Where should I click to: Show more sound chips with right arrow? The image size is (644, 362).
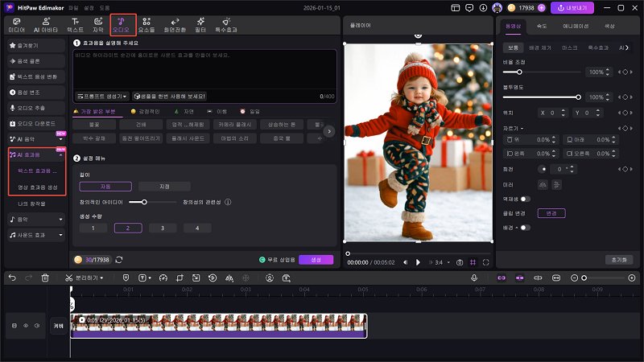[329, 131]
